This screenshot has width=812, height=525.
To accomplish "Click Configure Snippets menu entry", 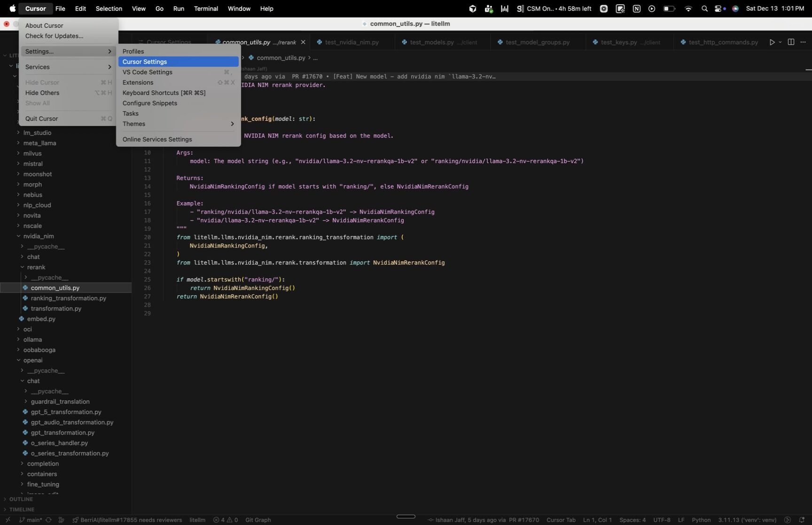I will (178, 103).
